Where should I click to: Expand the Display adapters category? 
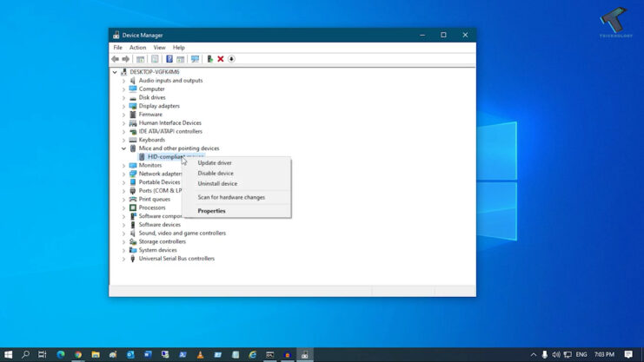[x=123, y=106]
